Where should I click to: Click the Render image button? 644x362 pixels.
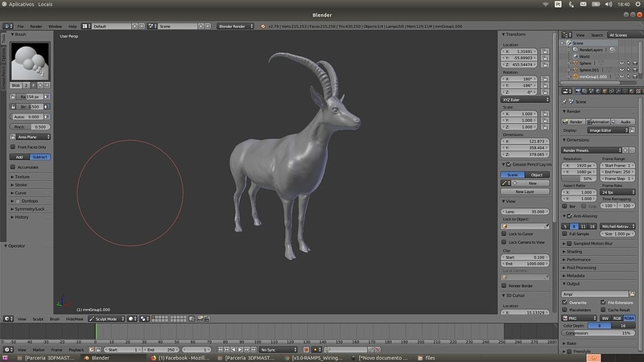tap(572, 122)
